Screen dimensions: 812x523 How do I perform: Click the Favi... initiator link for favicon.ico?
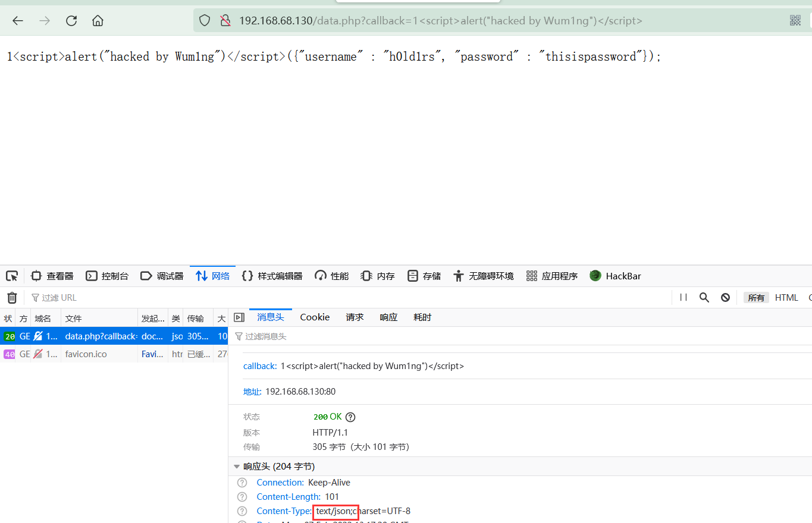152,354
